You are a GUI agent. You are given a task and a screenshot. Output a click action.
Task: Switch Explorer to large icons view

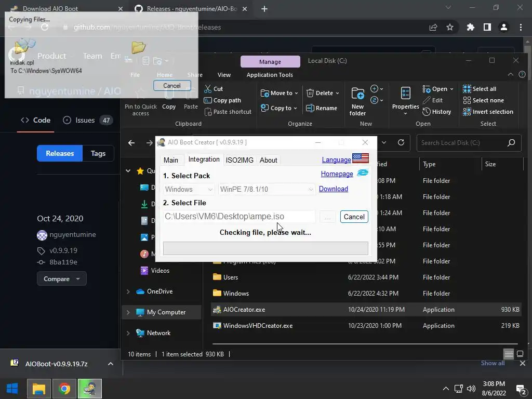pos(520,354)
